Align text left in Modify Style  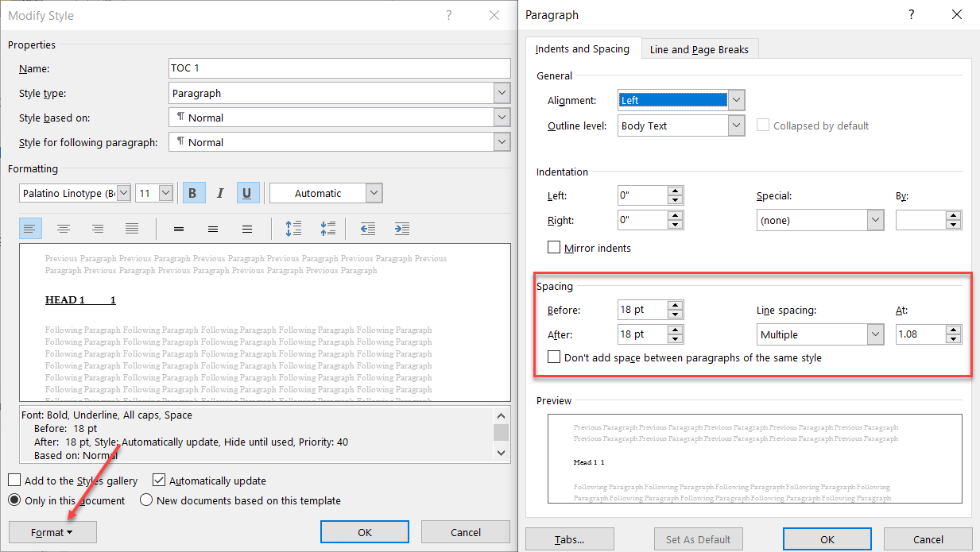(29, 229)
